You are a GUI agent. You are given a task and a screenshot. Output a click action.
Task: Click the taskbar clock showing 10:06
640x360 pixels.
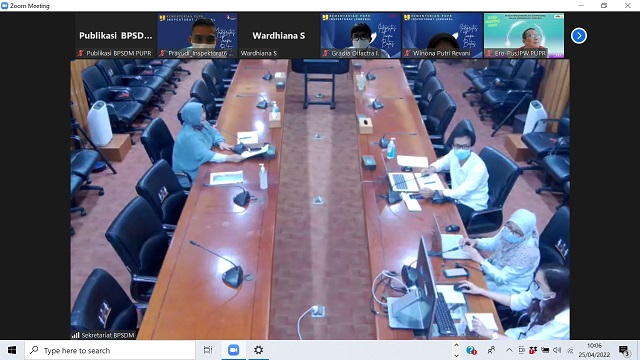point(594,350)
